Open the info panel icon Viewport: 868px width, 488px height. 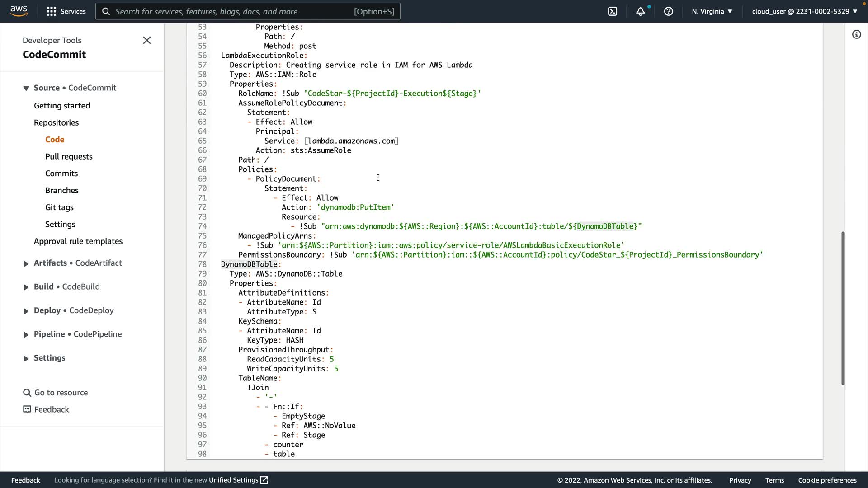(856, 34)
